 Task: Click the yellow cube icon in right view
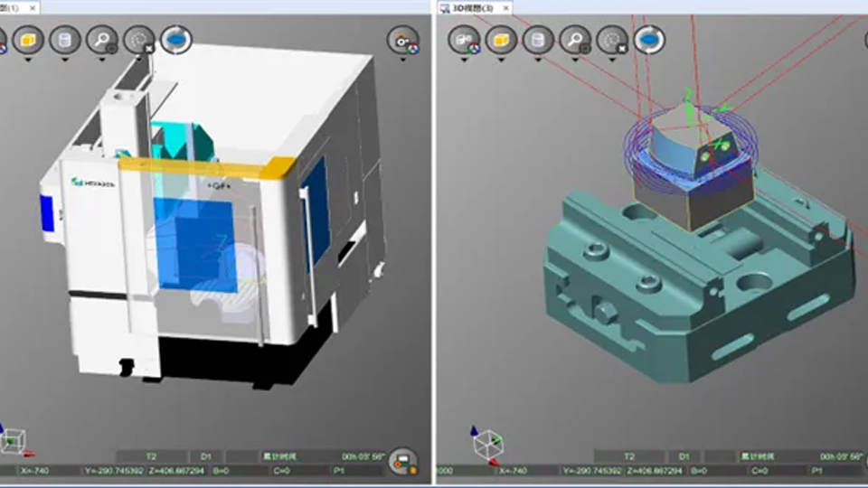coord(501,40)
